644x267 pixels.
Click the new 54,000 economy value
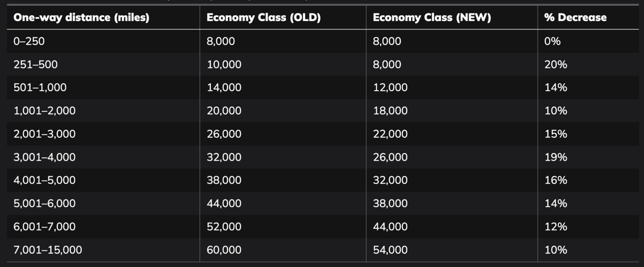(x=390, y=250)
